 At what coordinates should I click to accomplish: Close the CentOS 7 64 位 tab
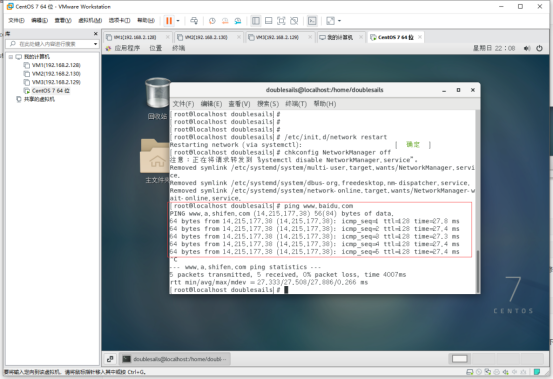click(x=420, y=37)
